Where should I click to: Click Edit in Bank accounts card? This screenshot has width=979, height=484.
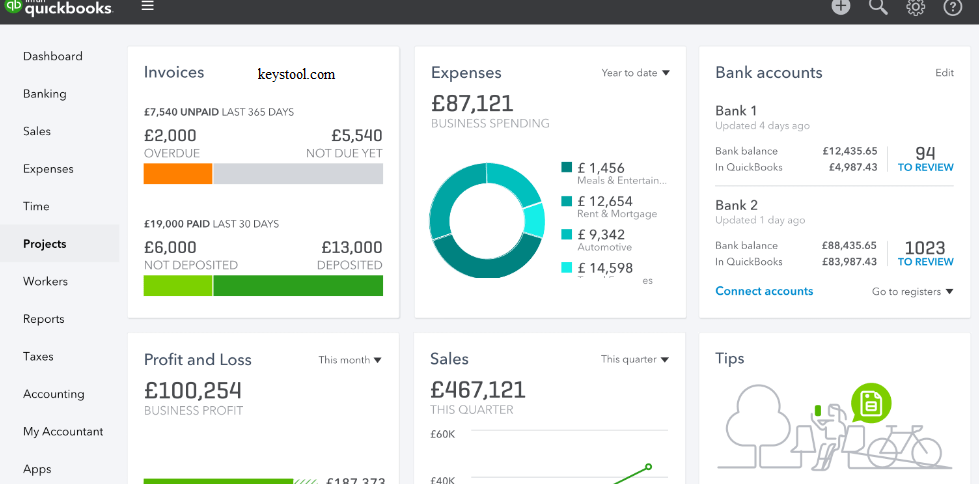(944, 72)
